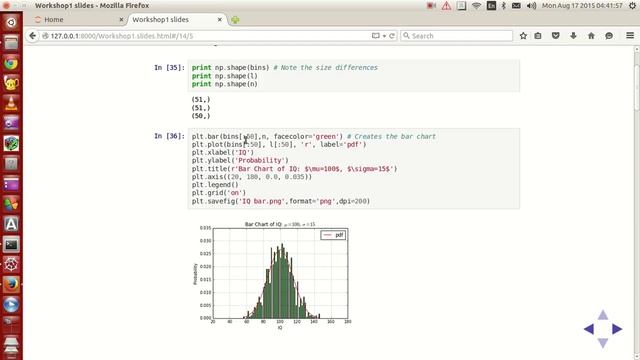
Task: Click the '(50,)' output line
Action: coord(201,116)
